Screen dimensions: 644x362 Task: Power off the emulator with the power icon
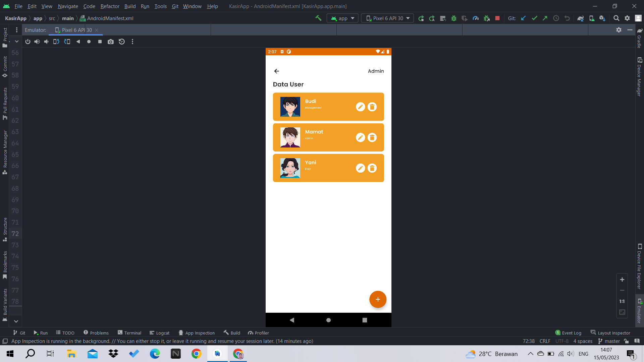point(28,42)
